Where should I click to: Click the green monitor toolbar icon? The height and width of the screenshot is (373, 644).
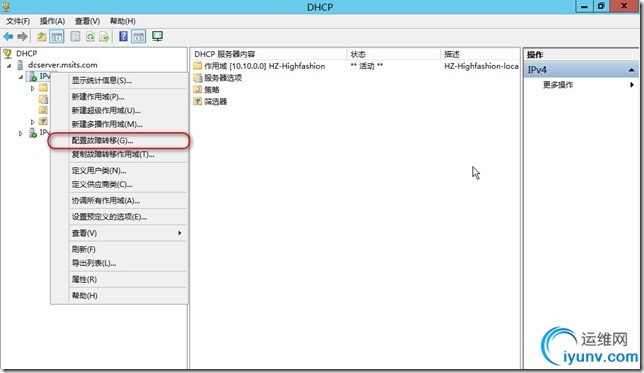tap(158, 36)
